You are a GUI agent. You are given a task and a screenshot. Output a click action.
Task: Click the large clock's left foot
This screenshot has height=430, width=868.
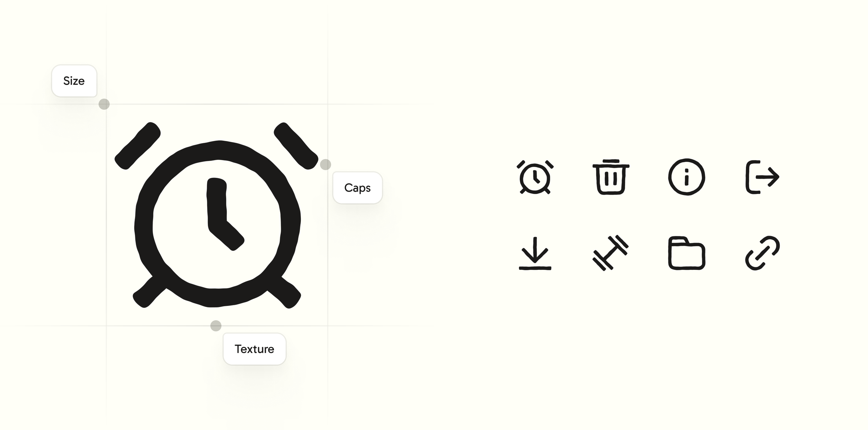pyautogui.click(x=149, y=292)
